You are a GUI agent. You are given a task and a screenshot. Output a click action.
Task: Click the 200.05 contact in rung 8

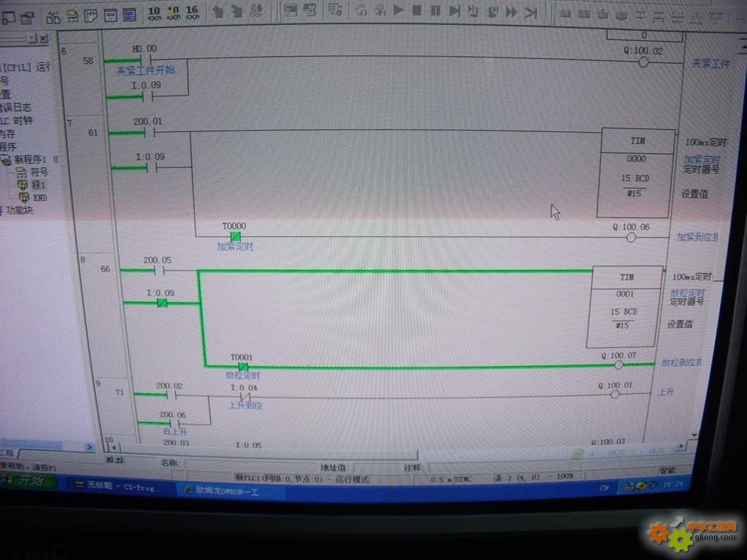click(158, 271)
